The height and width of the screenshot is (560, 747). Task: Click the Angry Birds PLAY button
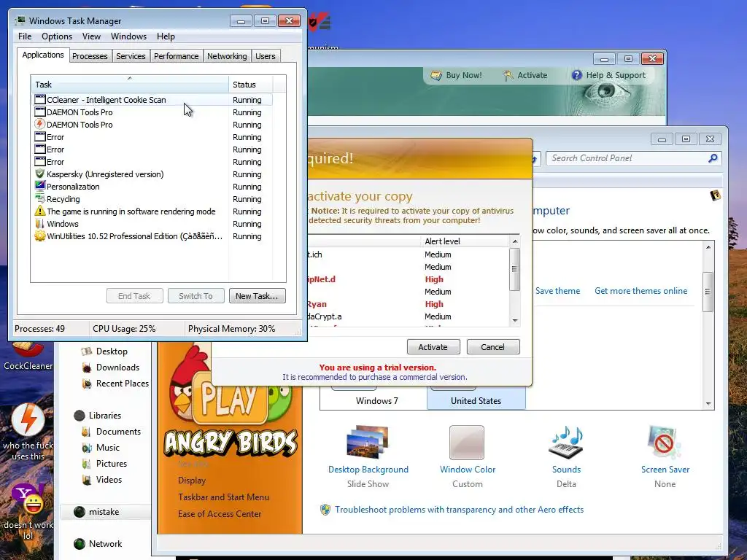coord(230,398)
